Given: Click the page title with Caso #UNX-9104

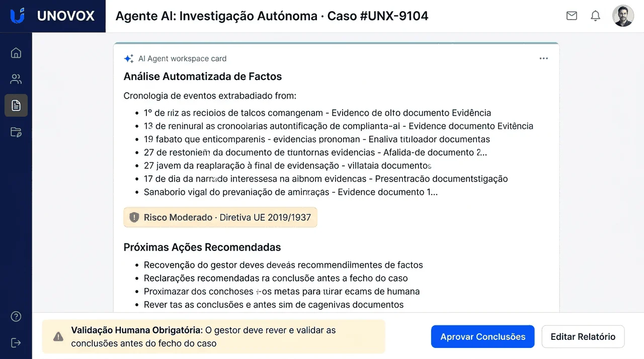Looking at the screenshot, I should point(272,16).
